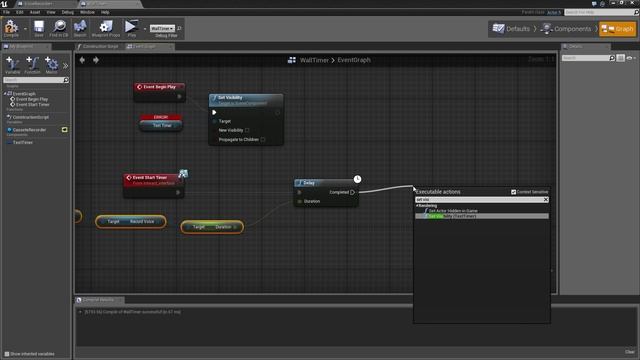Switch to the Event Graph tab
This screenshot has height=360, width=640.
(x=144, y=47)
